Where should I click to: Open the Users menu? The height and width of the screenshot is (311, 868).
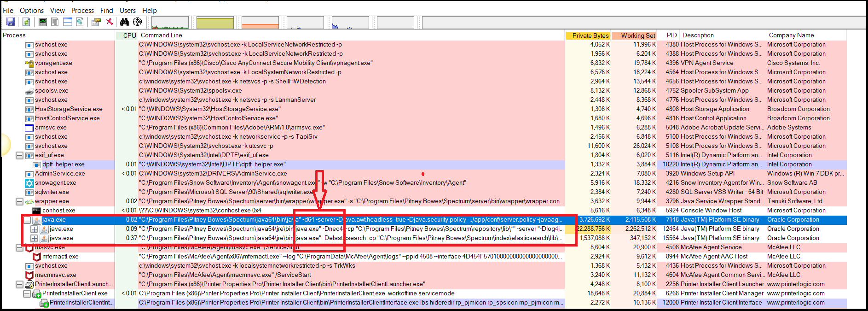[128, 10]
